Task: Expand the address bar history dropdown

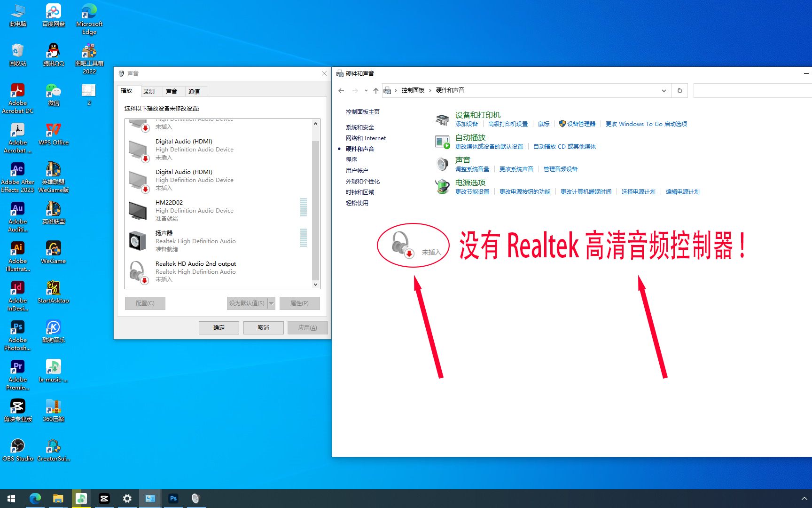Action: tap(664, 90)
